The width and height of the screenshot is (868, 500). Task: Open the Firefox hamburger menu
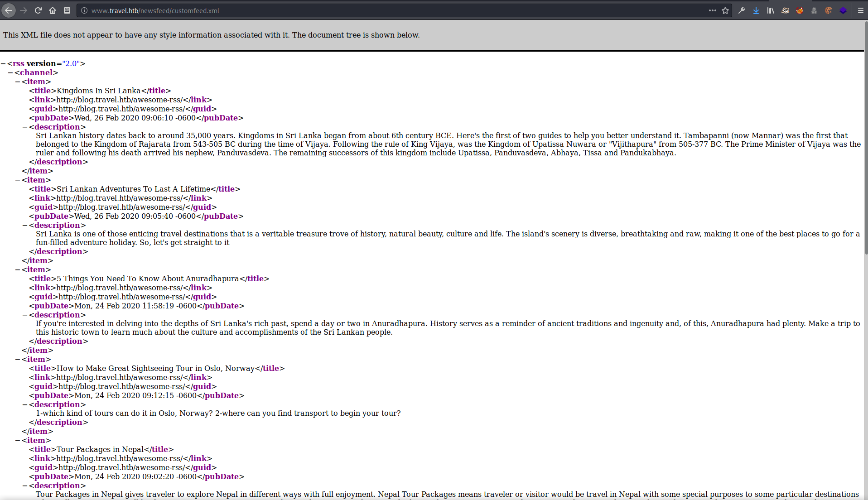pyautogui.click(x=861, y=10)
